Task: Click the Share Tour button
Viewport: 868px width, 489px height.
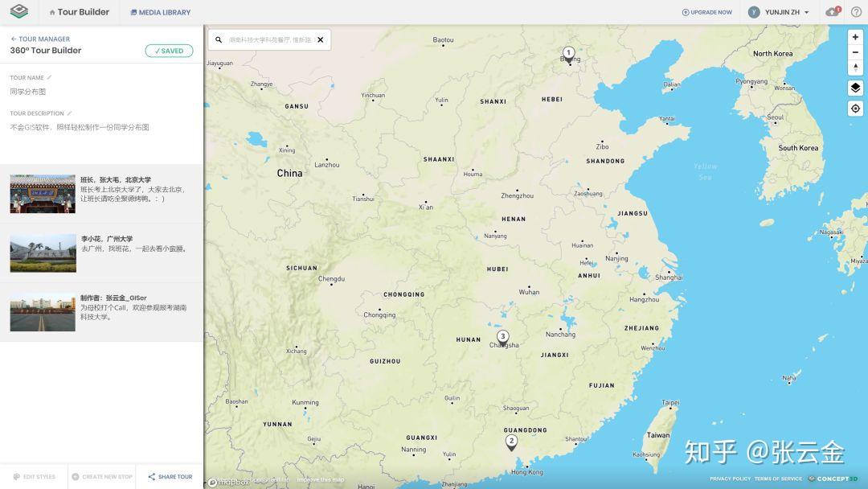Action: pos(170,476)
